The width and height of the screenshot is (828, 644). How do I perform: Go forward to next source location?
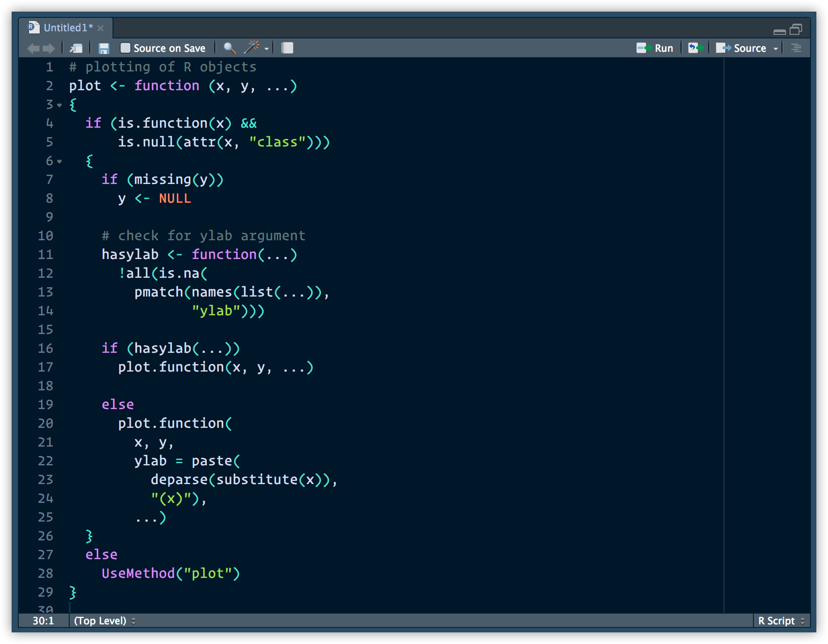[49, 48]
